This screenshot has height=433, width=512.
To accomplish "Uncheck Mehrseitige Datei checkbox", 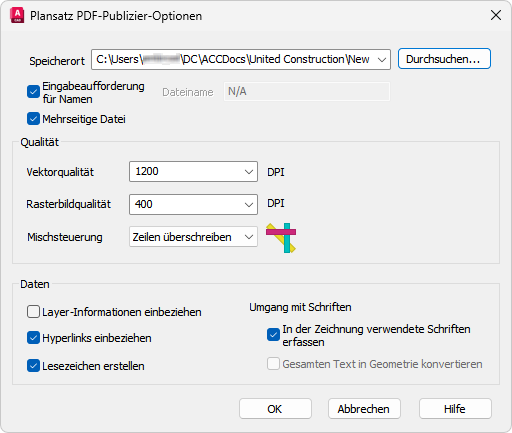I will (33, 119).
